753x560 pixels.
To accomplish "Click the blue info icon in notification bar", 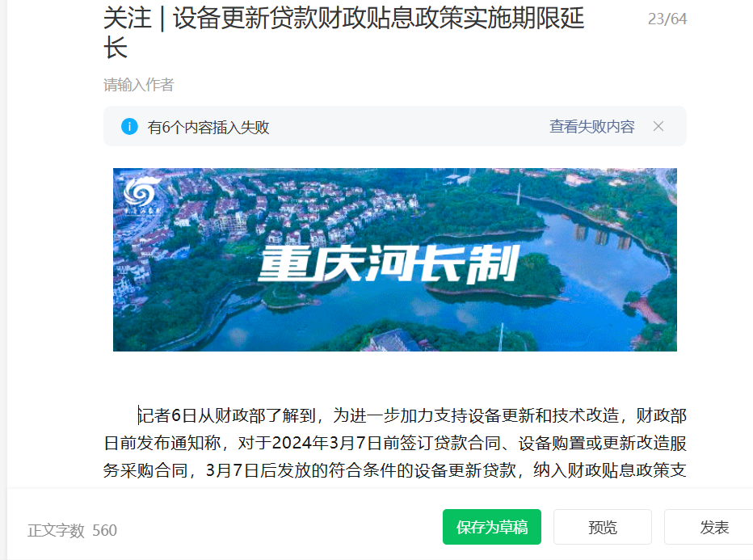I will tap(129, 127).
